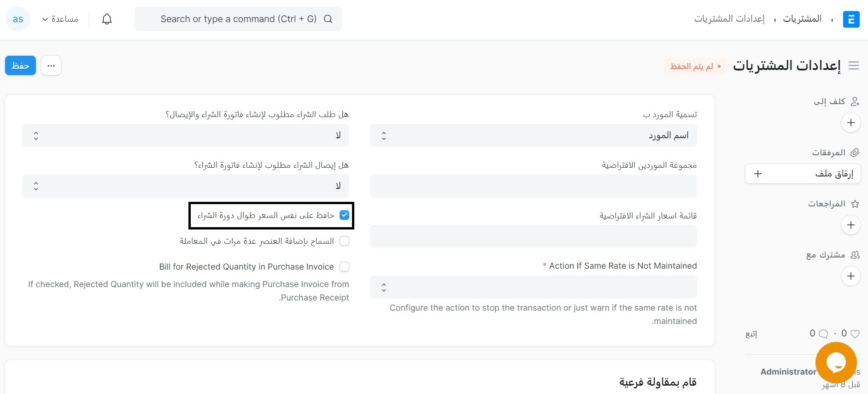868x394 pixels.
Task: Click the ERPNext home logo icon
Action: coord(851,19)
